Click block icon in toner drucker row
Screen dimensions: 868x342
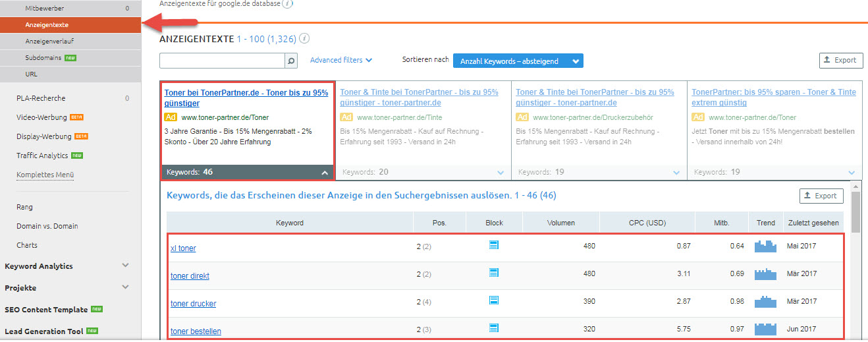pyautogui.click(x=494, y=300)
